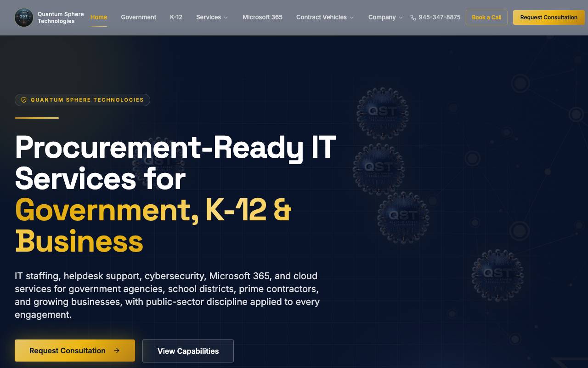The height and width of the screenshot is (368, 588).
Task: Click header Request Consultation button
Action: (x=549, y=17)
